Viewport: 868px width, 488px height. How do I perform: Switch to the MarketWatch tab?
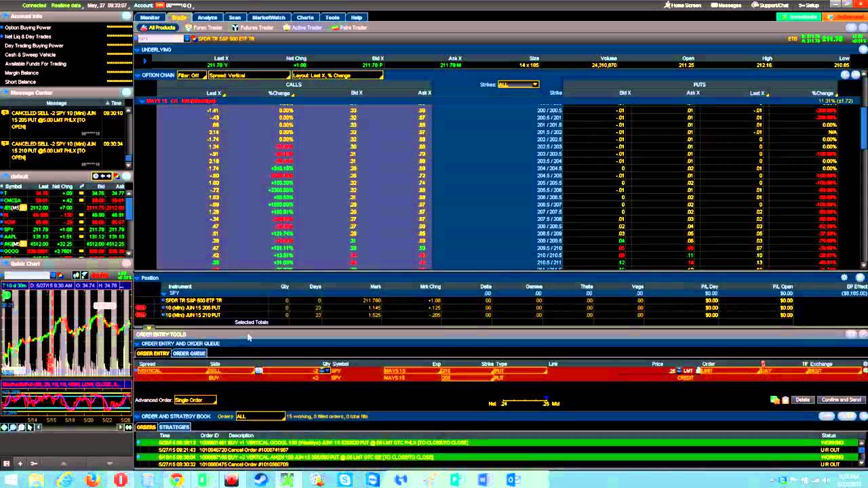tap(269, 17)
